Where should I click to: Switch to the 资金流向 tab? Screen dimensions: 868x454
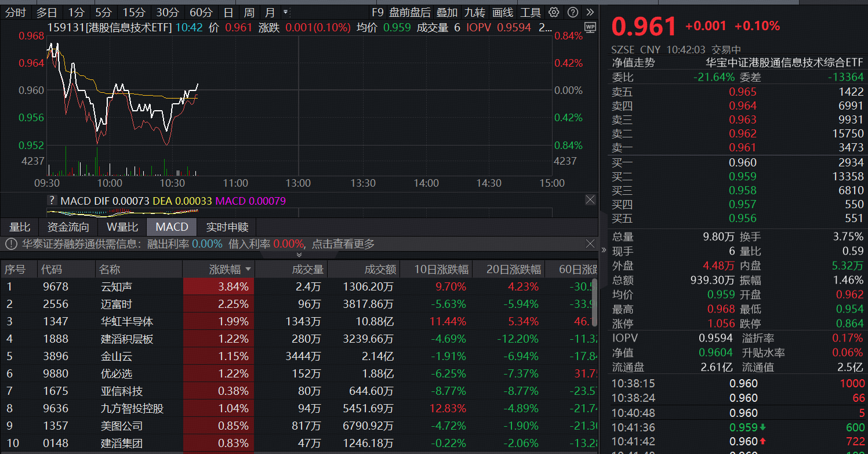68,227
